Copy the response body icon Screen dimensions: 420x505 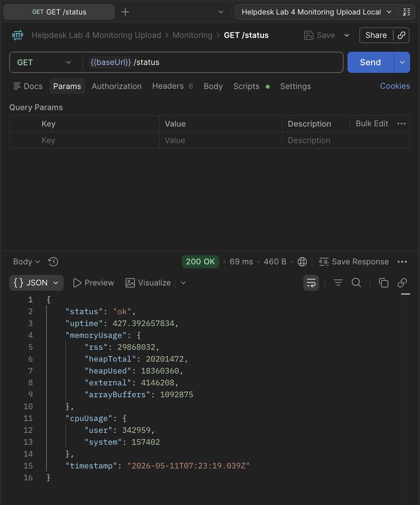pyautogui.click(x=384, y=283)
